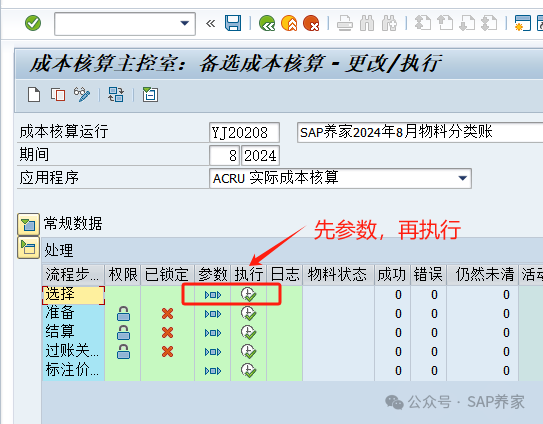
Task: Open parameters for the 准备 step
Action: tap(213, 314)
